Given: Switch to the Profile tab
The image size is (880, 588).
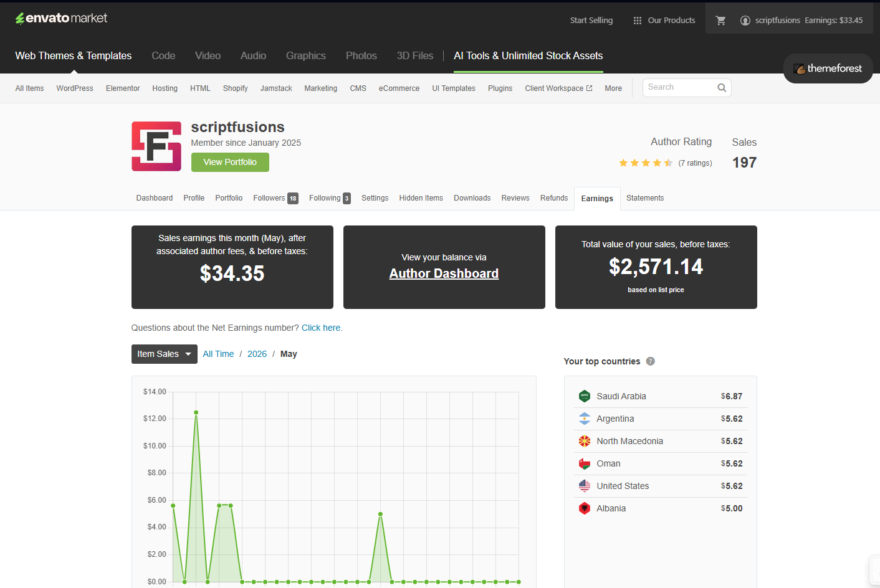Looking at the screenshot, I should [194, 198].
